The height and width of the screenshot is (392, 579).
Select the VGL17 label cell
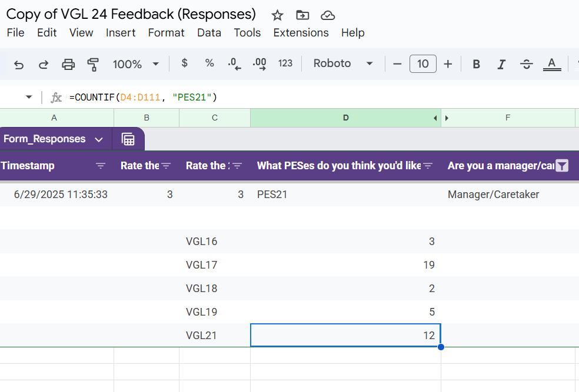click(x=215, y=265)
